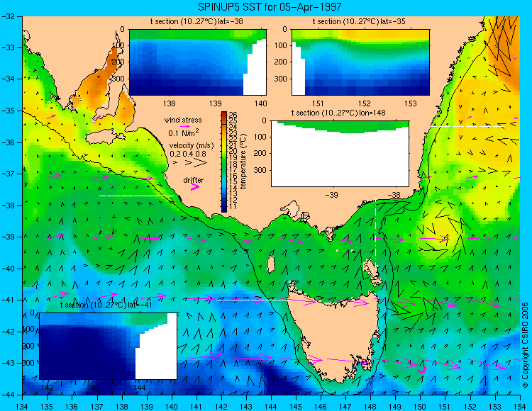
Task: Click the 'wind stress' legend label
Action: coord(183,120)
